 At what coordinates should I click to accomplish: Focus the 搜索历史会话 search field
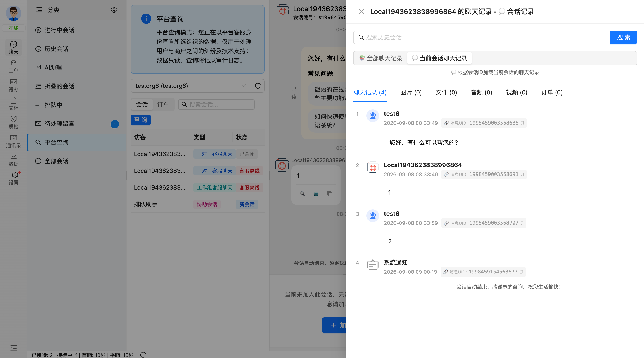481,37
